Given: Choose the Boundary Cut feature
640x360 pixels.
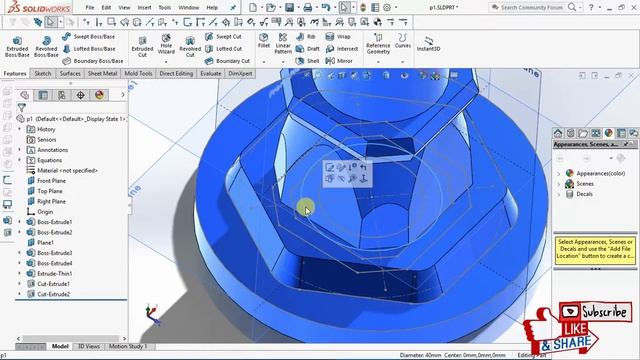Looking at the screenshot, I should [x=227, y=61].
